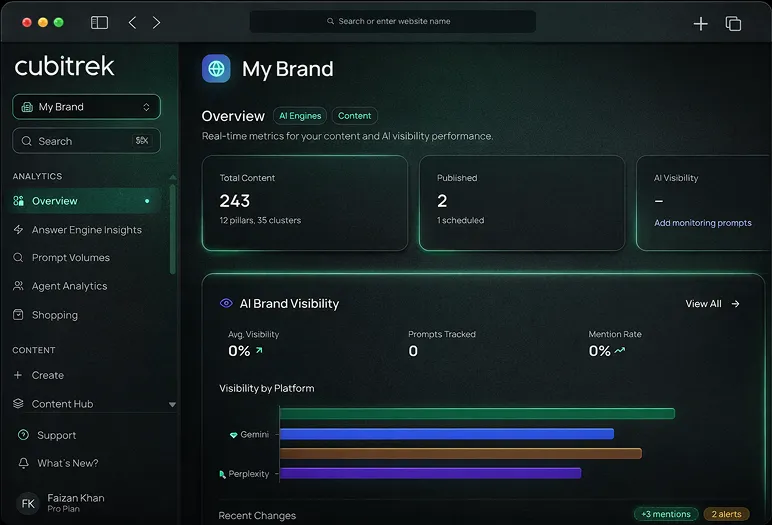The width and height of the screenshot is (772, 525).
Task: Toggle the browser sidebar panel
Action: point(99,22)
